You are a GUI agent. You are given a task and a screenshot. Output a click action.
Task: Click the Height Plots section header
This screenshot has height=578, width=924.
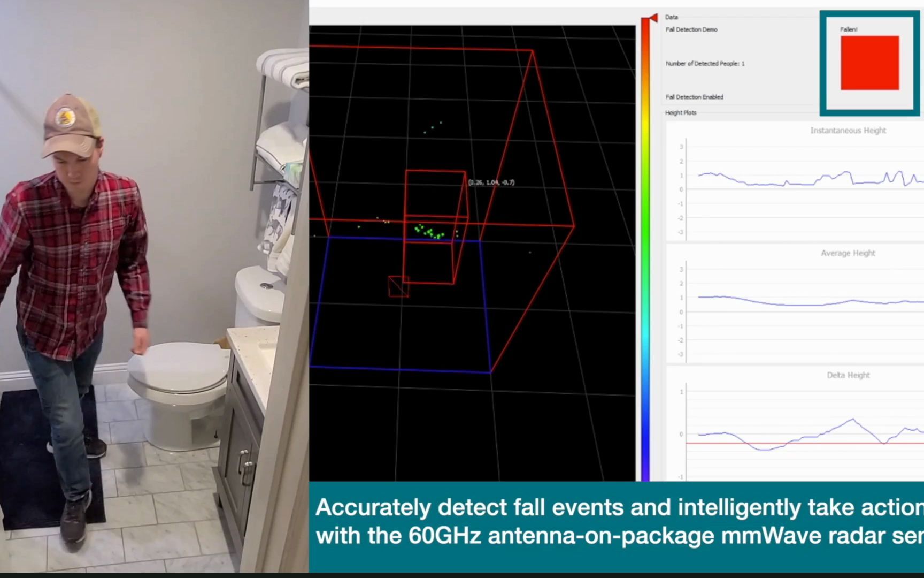click(x=681, y=113)
